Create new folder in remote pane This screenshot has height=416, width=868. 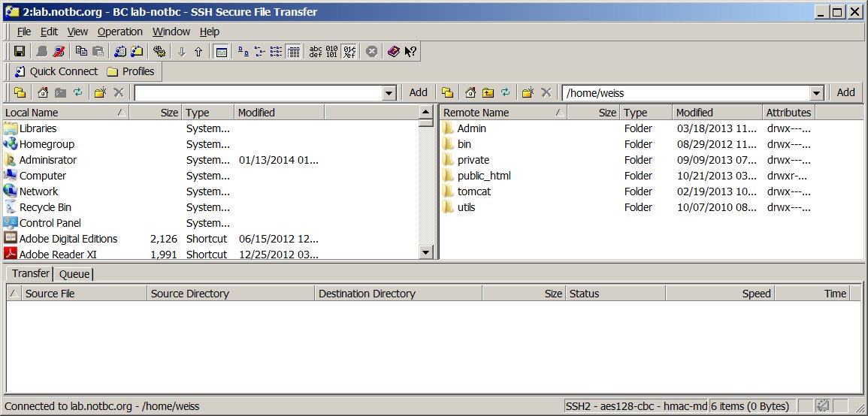point(528,92)
